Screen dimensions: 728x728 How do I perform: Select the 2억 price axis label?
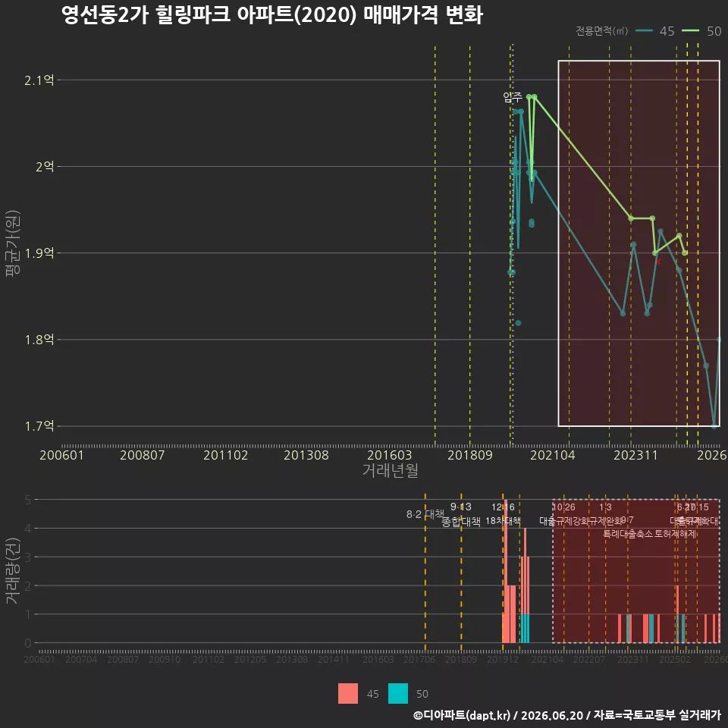coord(45,167)
